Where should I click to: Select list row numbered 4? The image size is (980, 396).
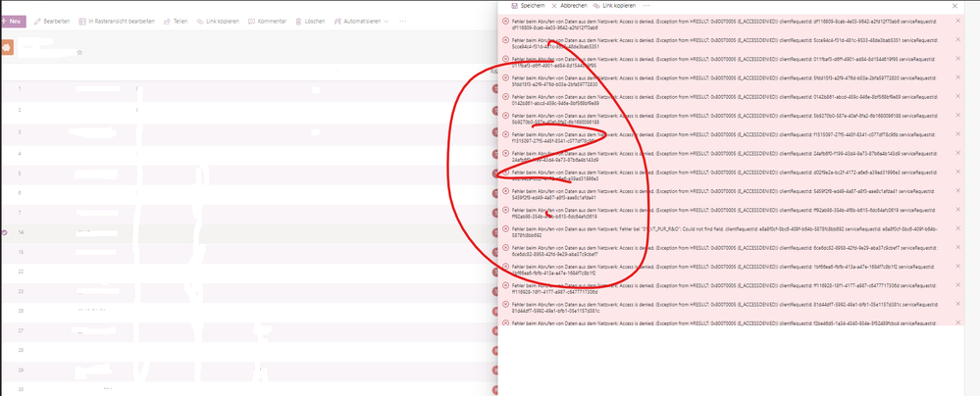(249, 154)
